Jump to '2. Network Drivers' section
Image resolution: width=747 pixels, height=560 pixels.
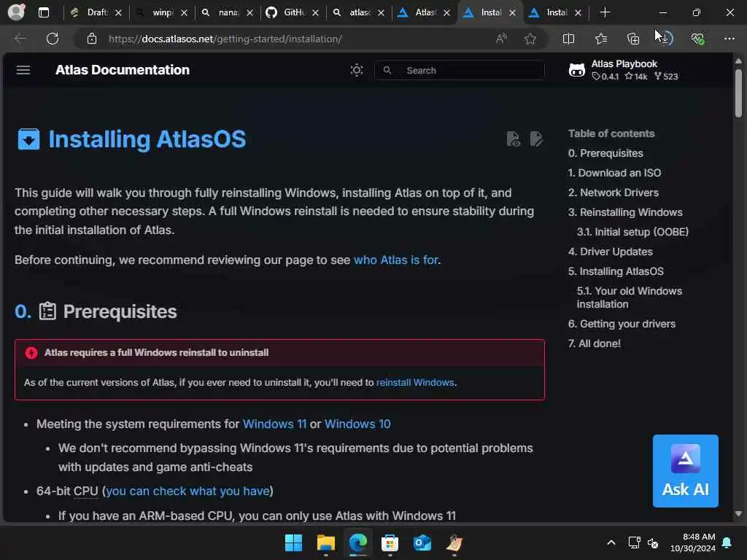(x=613, y=192)
